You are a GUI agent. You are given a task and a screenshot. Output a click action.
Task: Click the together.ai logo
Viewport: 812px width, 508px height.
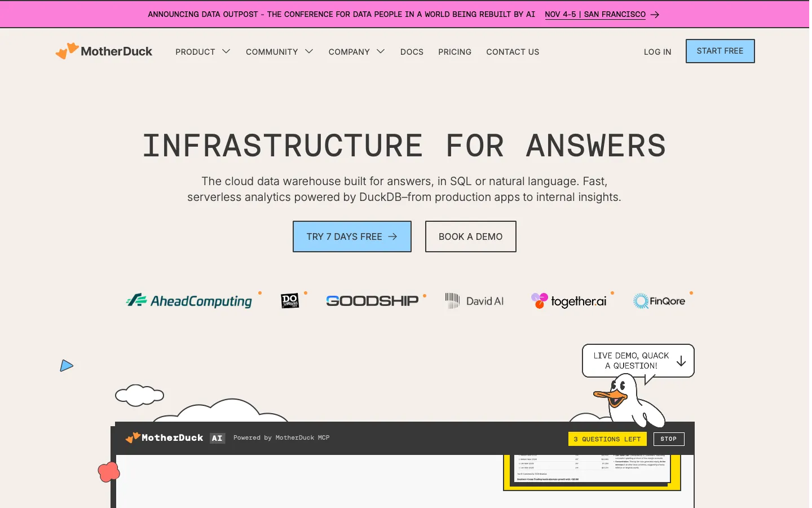pos(569,301)
